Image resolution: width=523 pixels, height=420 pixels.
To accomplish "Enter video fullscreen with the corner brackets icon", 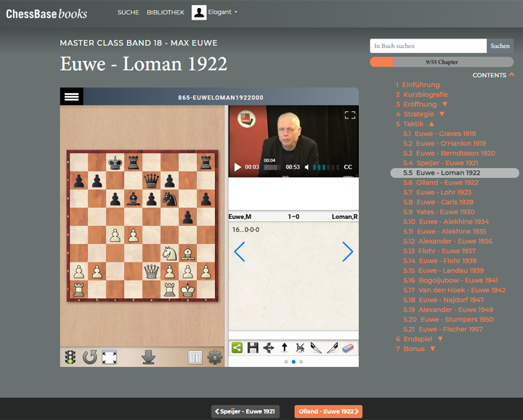I will 349,115.
